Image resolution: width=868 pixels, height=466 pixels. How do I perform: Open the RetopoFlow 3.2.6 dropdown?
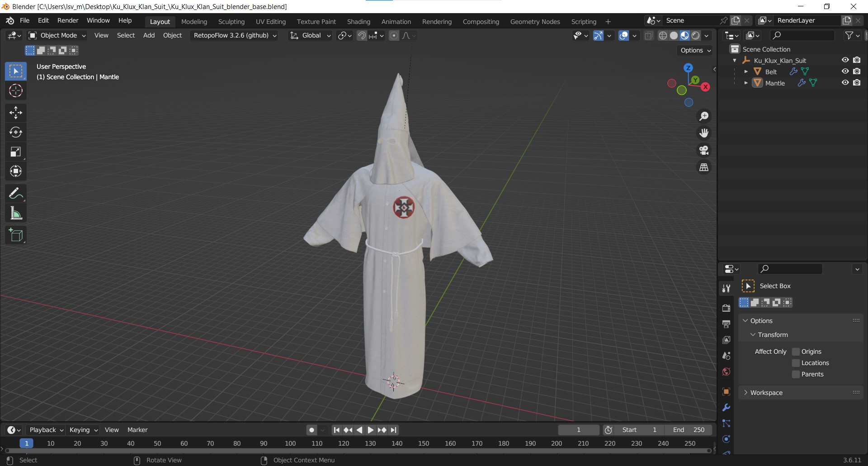234,36
